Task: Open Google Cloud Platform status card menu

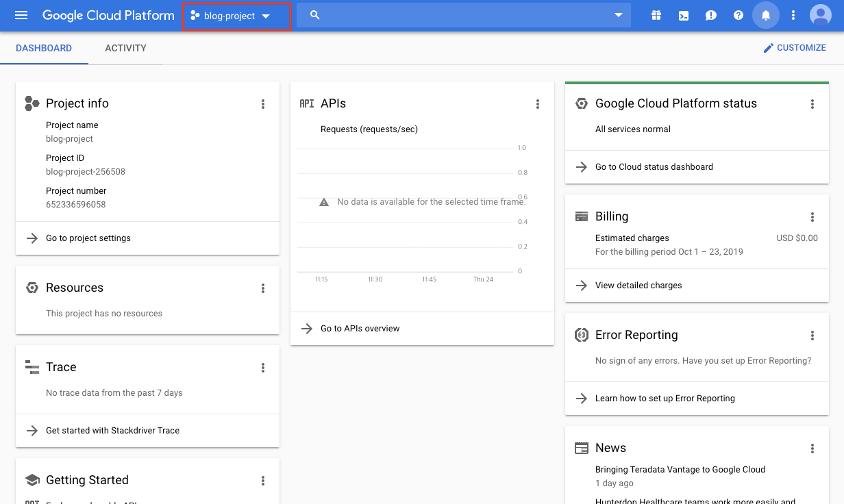Action: (x=812, y=104)
